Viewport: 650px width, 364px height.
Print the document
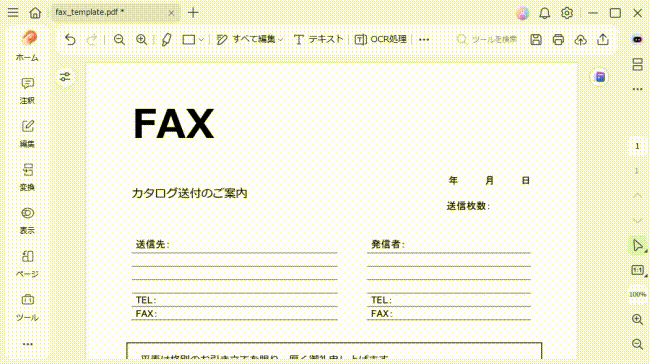coord(558,39)
